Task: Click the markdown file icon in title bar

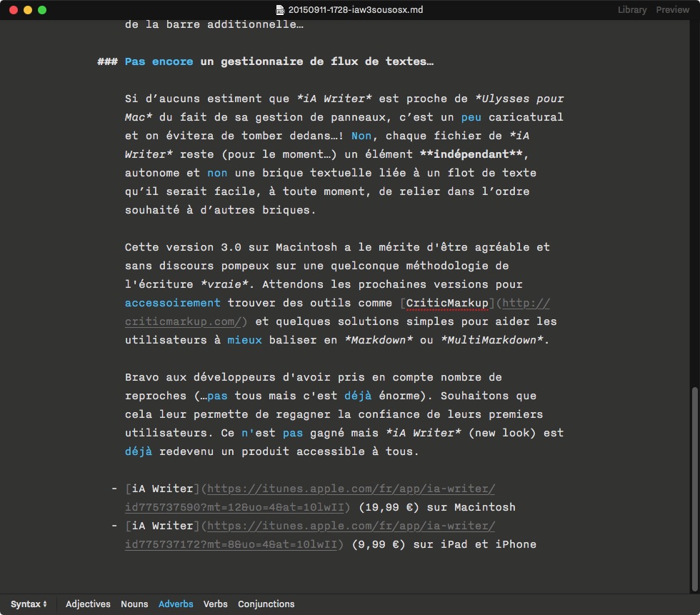Action: [x=280, y=10]
